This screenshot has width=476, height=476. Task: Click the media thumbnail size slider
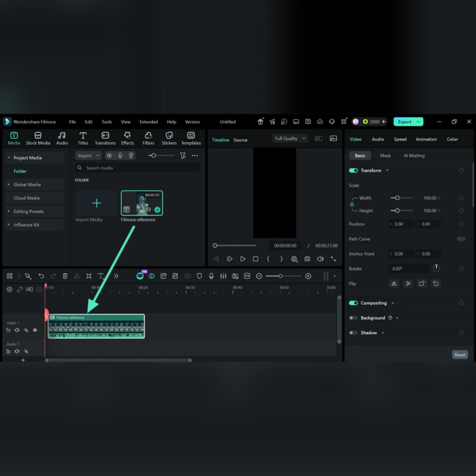(161, 156)
